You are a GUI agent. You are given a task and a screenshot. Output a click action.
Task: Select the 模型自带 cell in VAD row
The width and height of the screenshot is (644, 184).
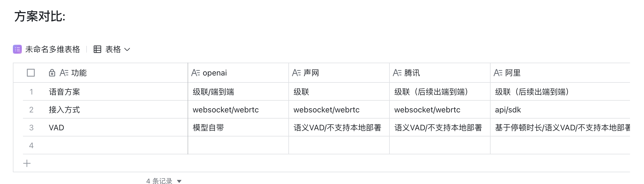238,128
